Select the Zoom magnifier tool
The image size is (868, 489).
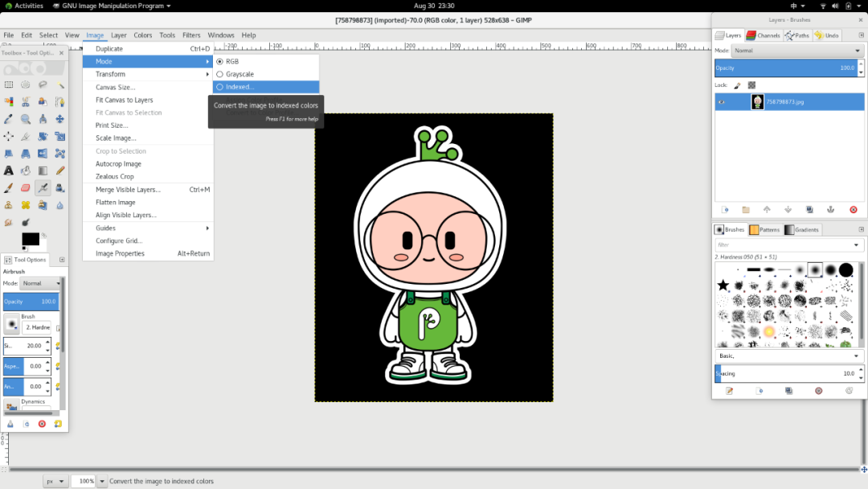pyautogui.click(x=26, y=119)
